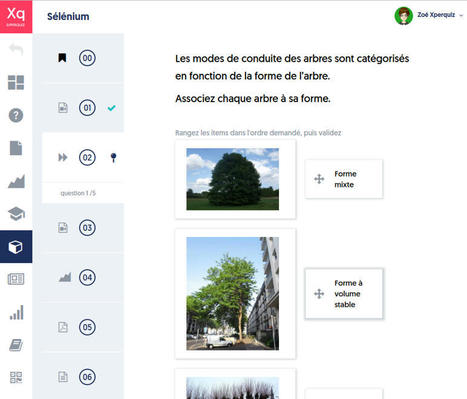Click the round dark tree photo
The height and width of the screenshot is (399, 467).
[x=233, y=179]
